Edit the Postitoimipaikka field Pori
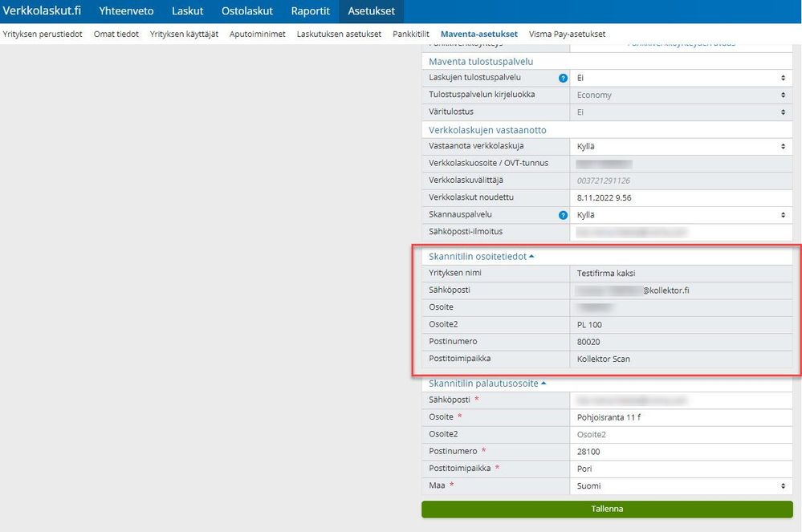The image size is (802, 532). click(x=682, y=469)
